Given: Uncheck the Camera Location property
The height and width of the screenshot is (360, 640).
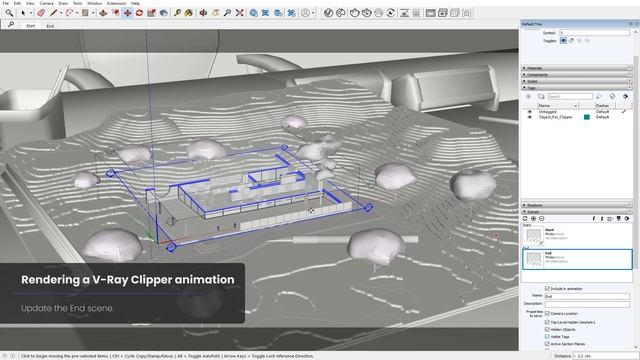Looking at the screenshot, I should tap(547, 313).
